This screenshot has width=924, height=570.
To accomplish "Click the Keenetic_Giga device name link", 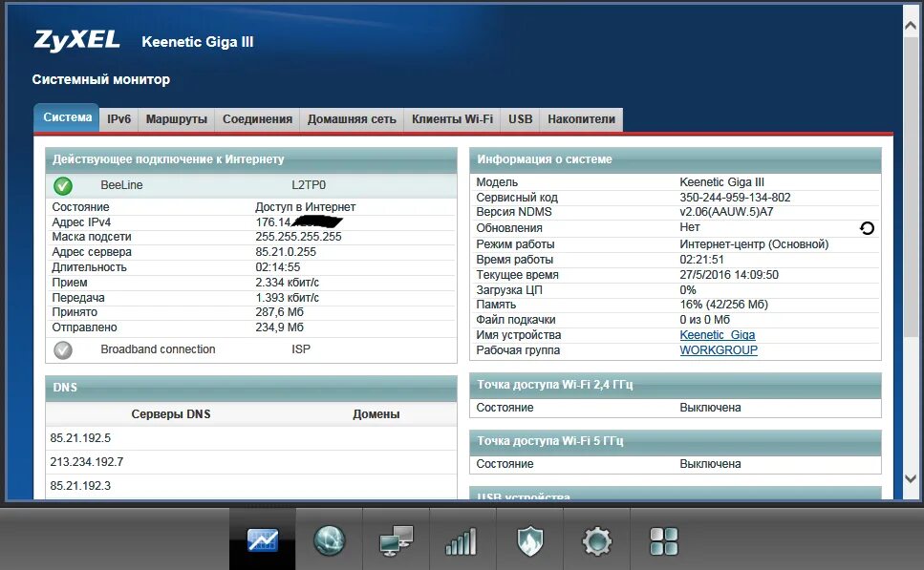I will 718,335.
